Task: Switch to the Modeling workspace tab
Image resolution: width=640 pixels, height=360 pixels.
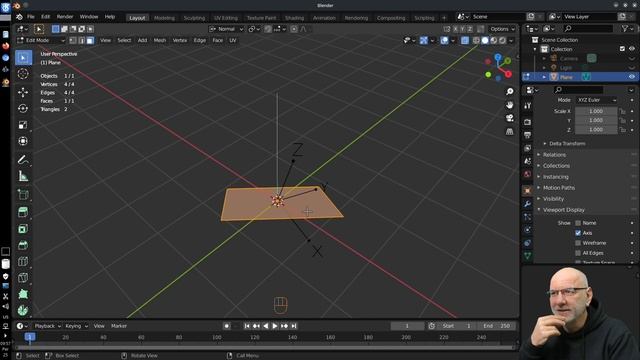Action: tap(164, 18)
